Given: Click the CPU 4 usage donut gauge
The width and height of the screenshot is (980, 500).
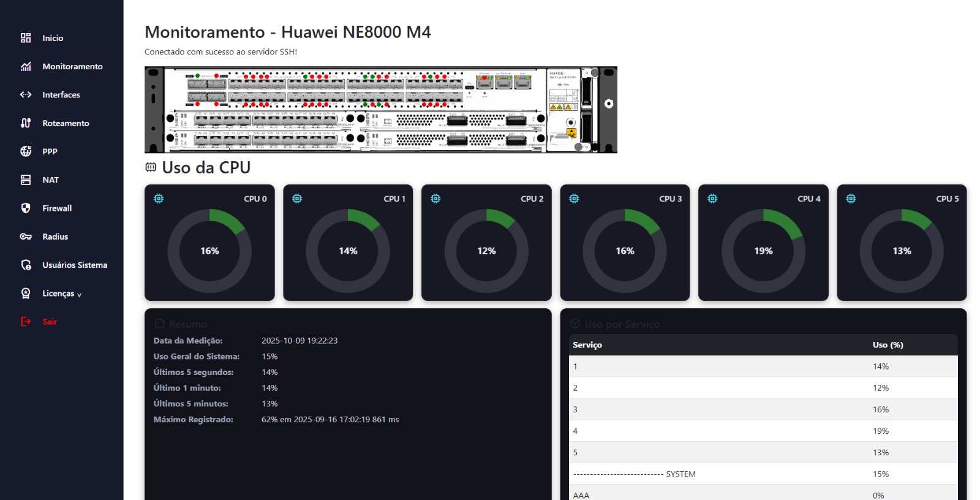Looking at the screenshot, I should pyautogui.click(x=763, y=251).
